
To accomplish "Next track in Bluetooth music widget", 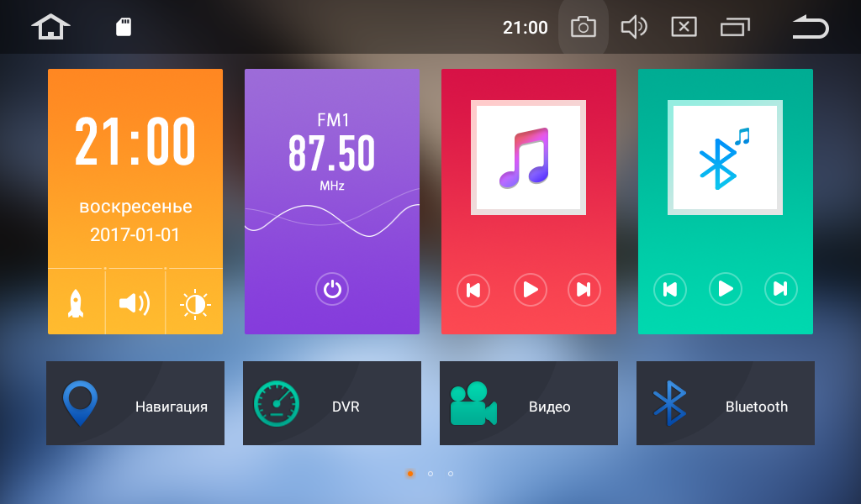I will click(x=781, y=288).
